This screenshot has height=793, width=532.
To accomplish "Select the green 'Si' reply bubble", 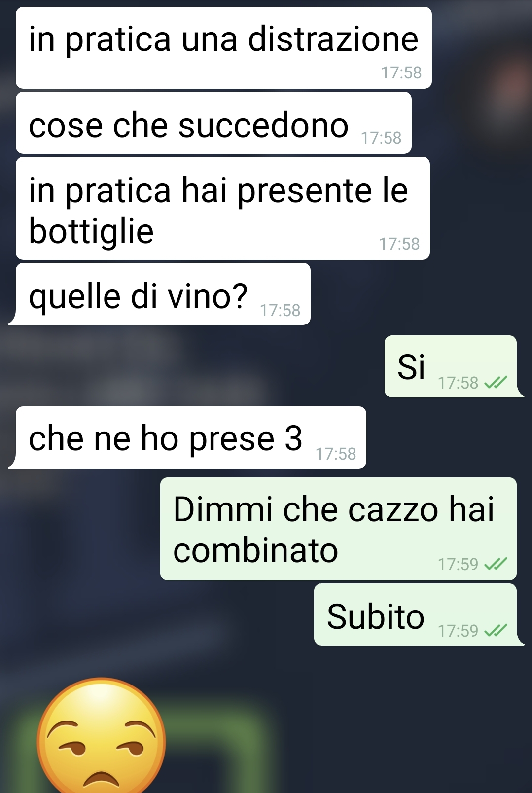I will 453,366.
